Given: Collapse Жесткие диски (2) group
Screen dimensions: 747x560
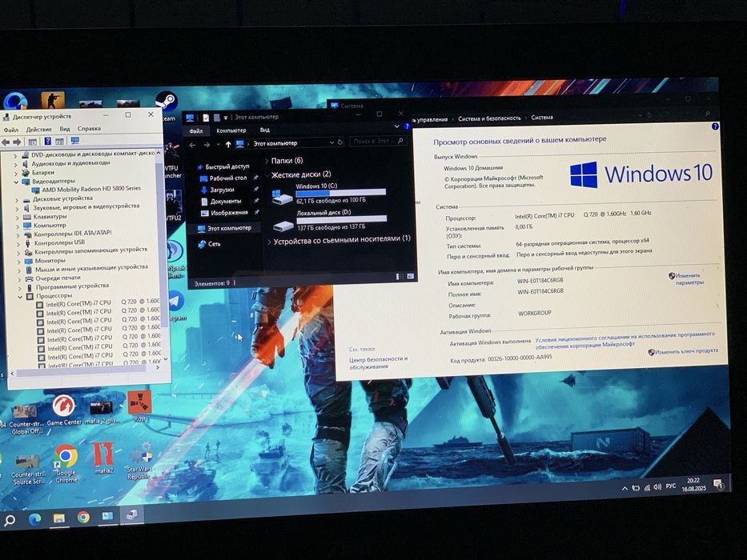Looking at the screenshot, I should coord(267,175).
